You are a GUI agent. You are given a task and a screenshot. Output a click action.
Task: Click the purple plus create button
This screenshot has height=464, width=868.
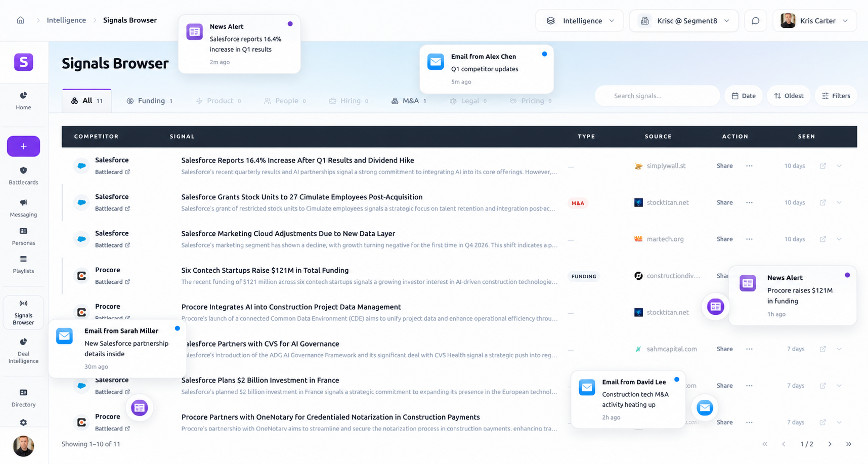[23, 146]
